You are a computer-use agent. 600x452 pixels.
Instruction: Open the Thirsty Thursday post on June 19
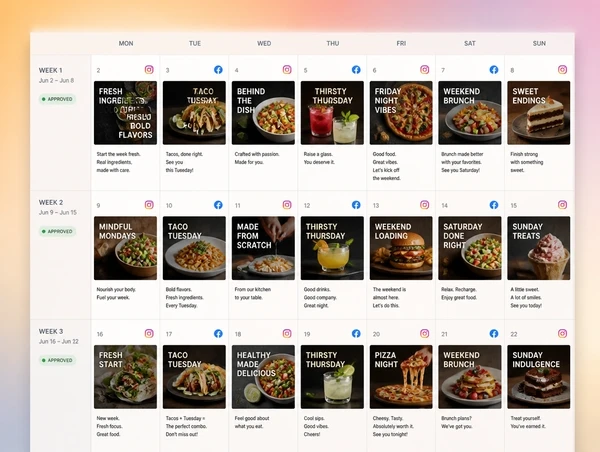coord(332,377)
